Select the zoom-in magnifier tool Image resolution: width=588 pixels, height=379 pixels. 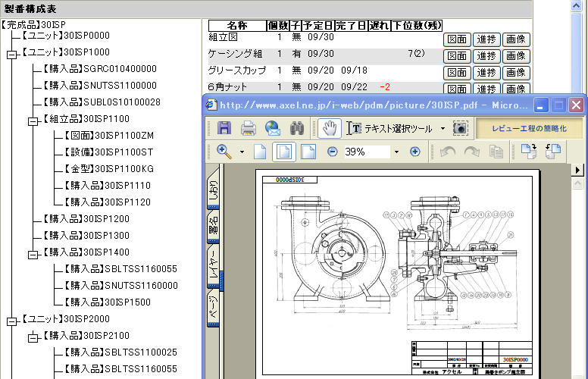224,152
